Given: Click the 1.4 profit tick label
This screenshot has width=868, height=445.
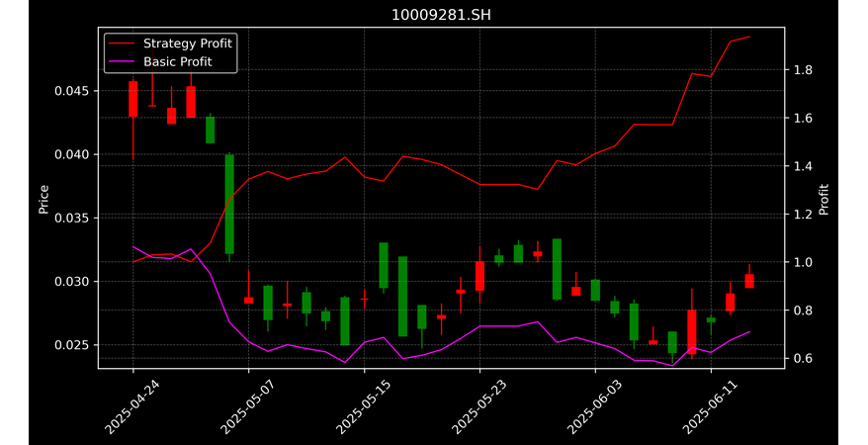Looking at the screenshot, I should (801, 166).
